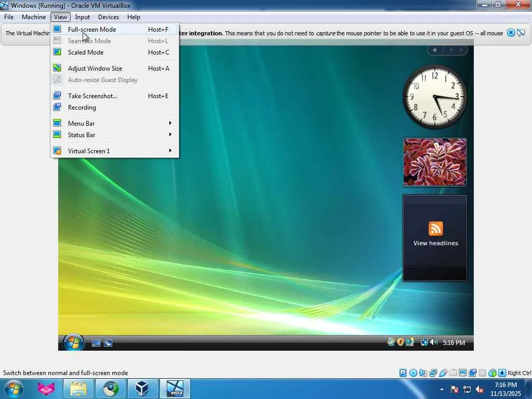532x399 pixels.
Task: Dismiss the mouse integration notification with the X icon
Action: [x=511, y=33]
